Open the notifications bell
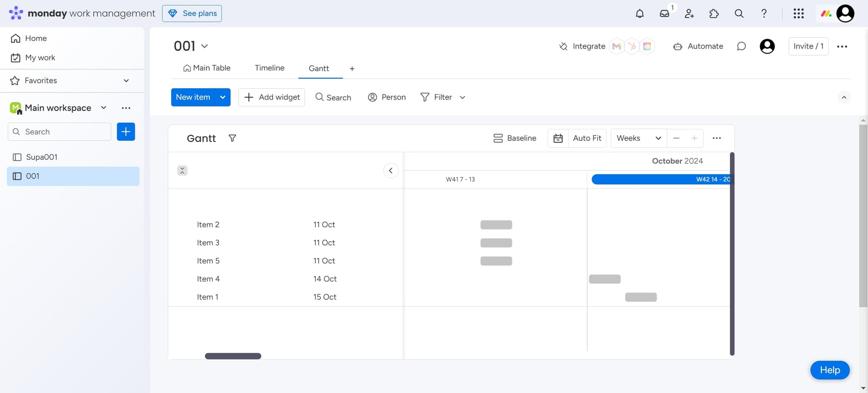The image size is (868, 393). click(640, 14)
